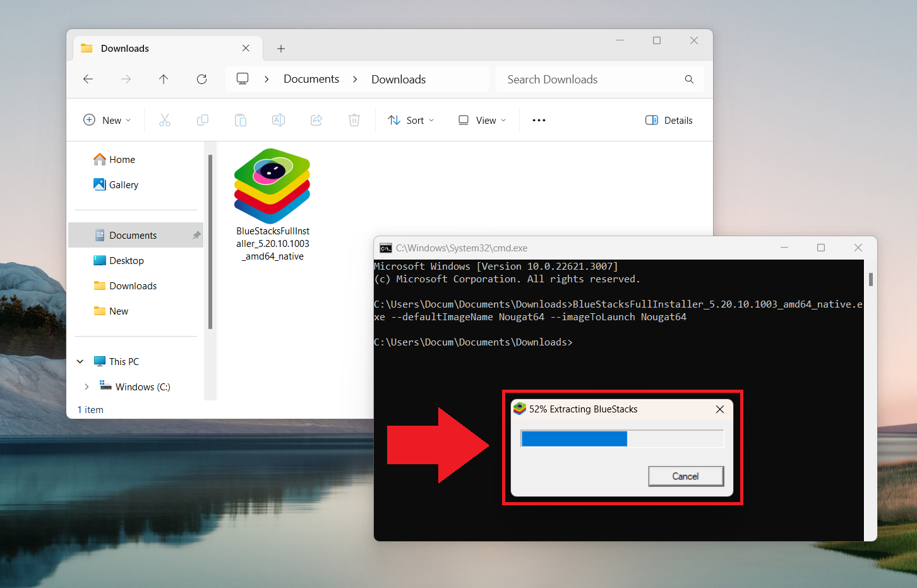Screen dimensions: 917x588
Task: Click the forward navigation arrow
Action: click(126, 79)
